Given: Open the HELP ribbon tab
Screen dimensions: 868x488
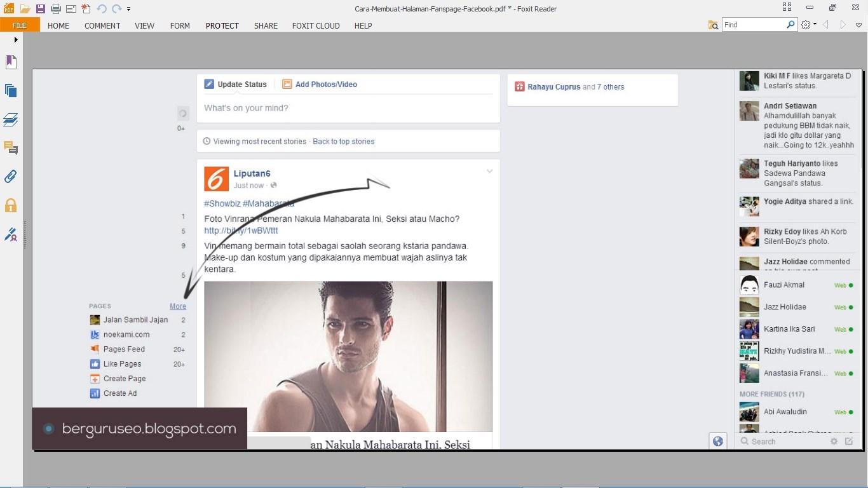Looking at the screenshot, I should tap(363, 25).
